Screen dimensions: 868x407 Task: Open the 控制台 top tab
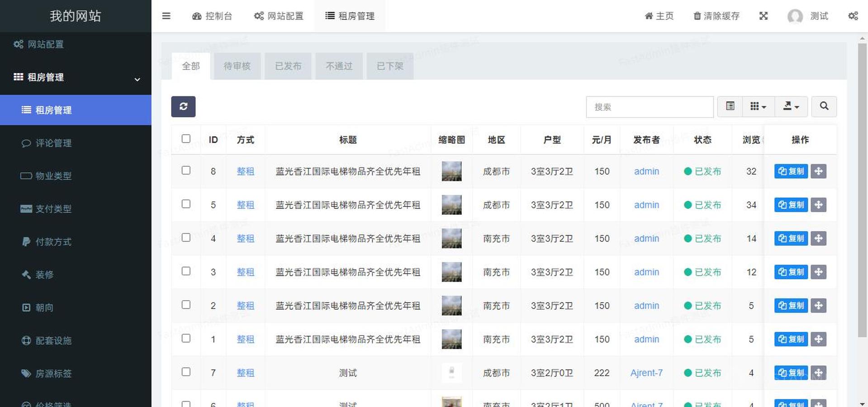[x=212, y=16]
